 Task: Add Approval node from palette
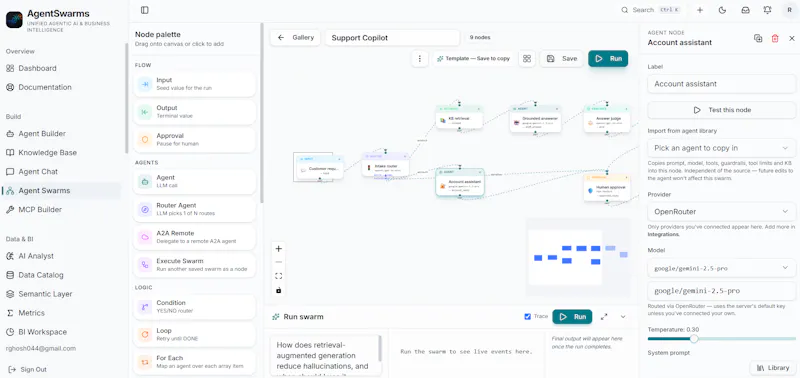click(194, 140)
